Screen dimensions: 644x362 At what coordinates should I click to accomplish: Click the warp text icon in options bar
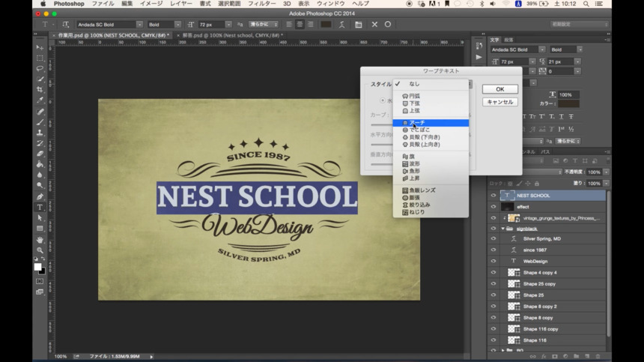341,25
